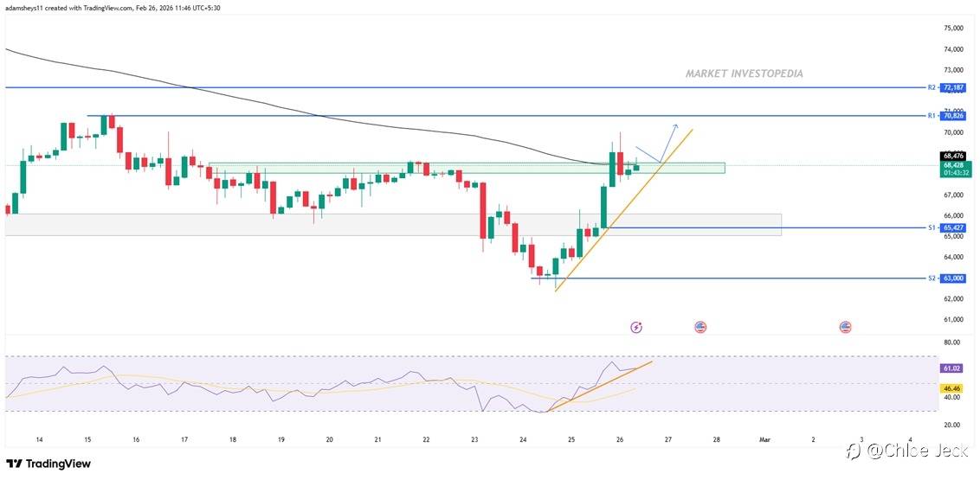Click the Mar label on the time axis
Image resolution: width=980 pixels, height=480 pixels.
pos(764,440)
